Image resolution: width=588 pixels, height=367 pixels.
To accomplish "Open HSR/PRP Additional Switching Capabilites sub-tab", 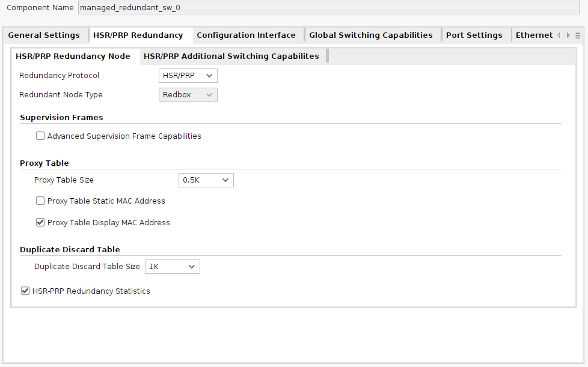I will point(231,56).
